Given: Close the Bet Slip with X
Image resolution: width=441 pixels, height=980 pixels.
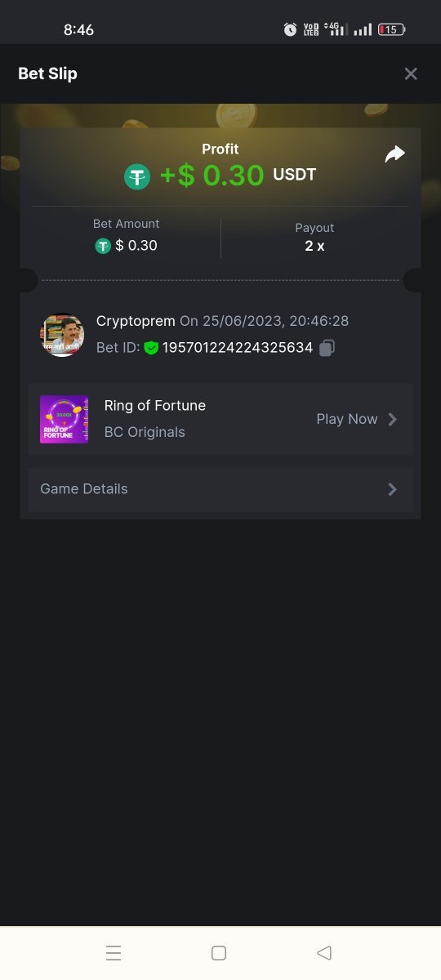Looking at the screenshot, I should pos(411,73).
